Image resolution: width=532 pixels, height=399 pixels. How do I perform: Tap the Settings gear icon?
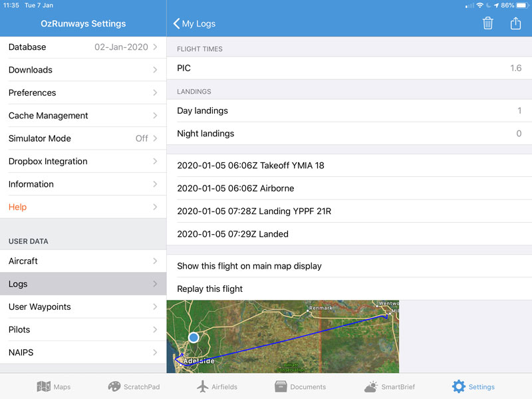(458, 386)
